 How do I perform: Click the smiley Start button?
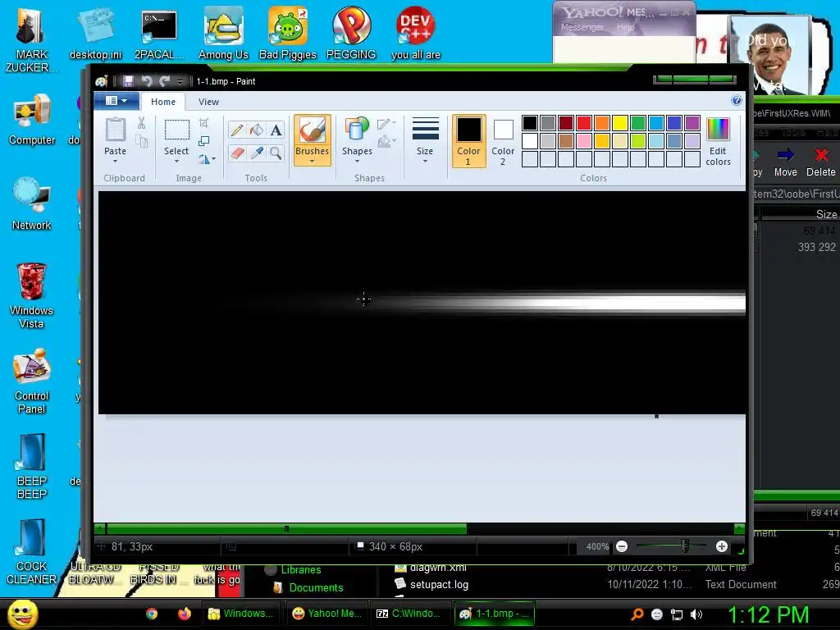pos(22,614)
